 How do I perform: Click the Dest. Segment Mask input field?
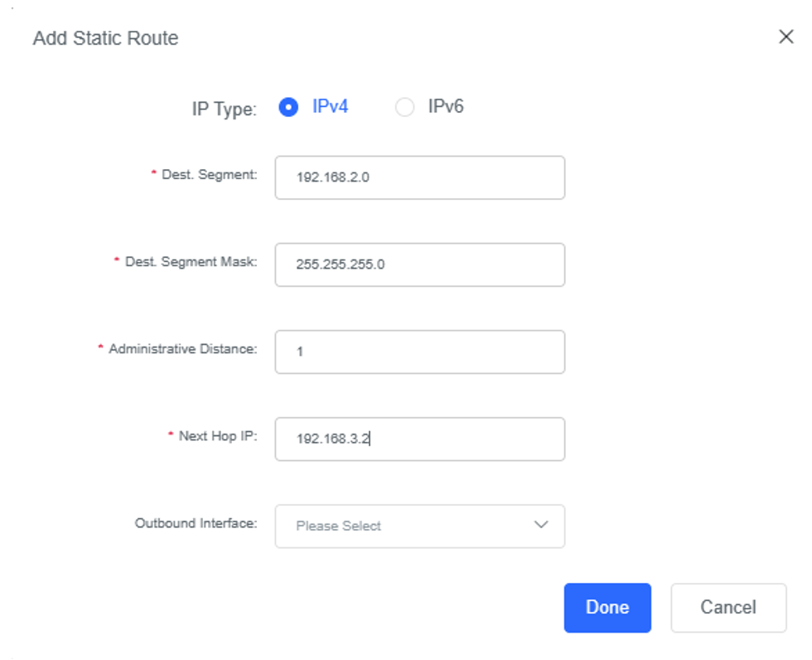point(419,264)
